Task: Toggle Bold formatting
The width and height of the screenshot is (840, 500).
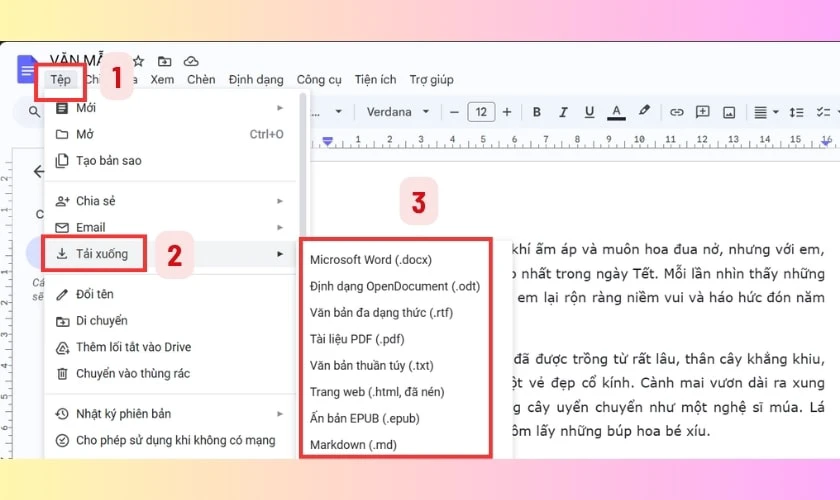Action: click(536, 112)
